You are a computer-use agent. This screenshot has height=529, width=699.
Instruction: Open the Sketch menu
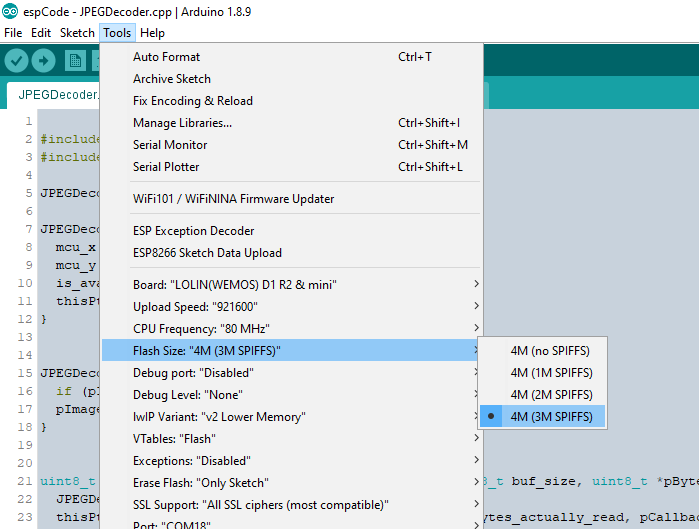[77, 33]
